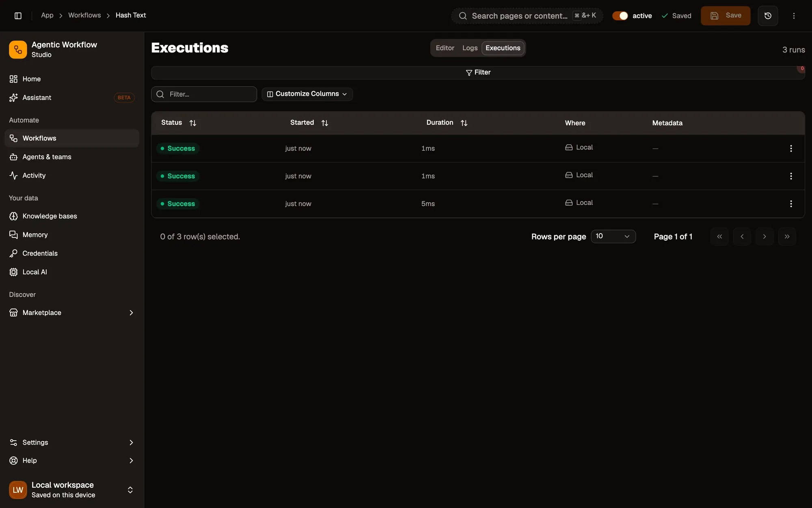Open the Customize Columns dropdown
Viewport: 812px width, 508px height.
click(307, 94)
